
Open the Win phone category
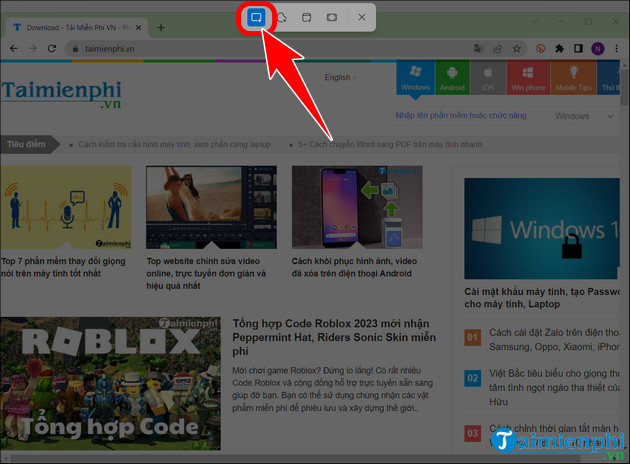pos(528,78)
